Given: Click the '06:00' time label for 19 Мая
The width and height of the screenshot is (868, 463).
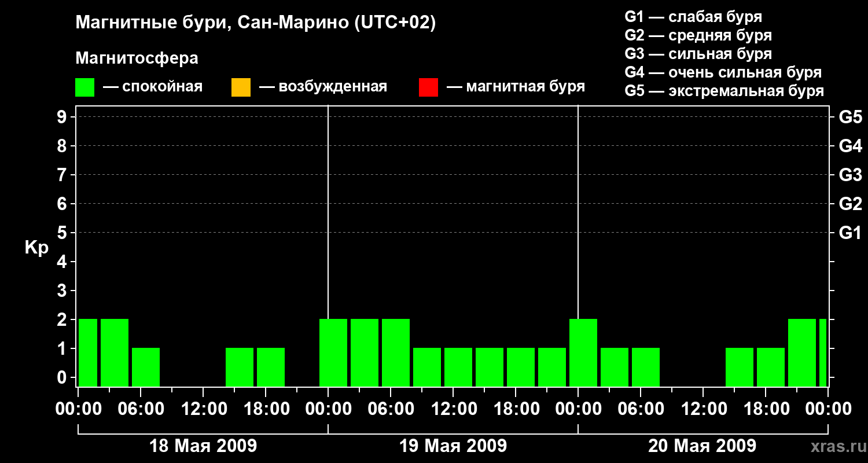Looking at the screenshot, I should pos(391,409).
